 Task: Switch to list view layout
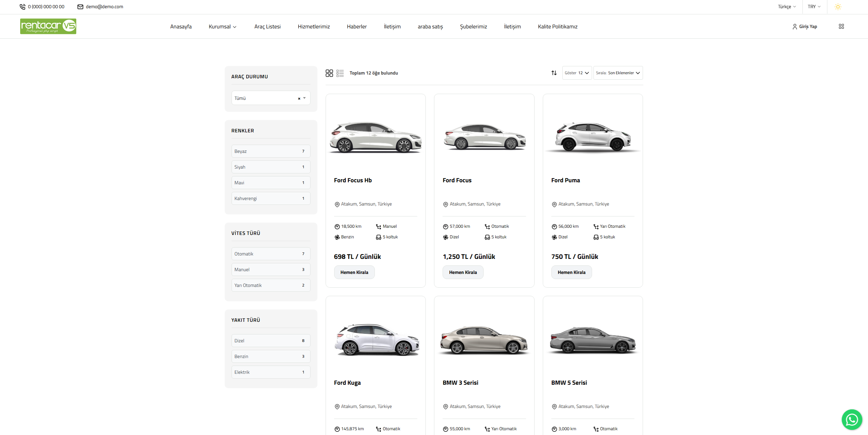point(340,73)
